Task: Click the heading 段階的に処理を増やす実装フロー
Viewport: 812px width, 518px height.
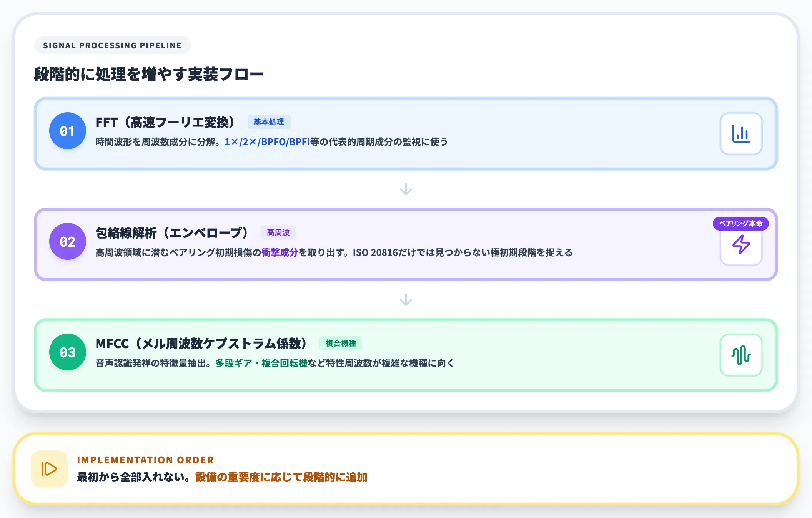Action: coord(149,74)
